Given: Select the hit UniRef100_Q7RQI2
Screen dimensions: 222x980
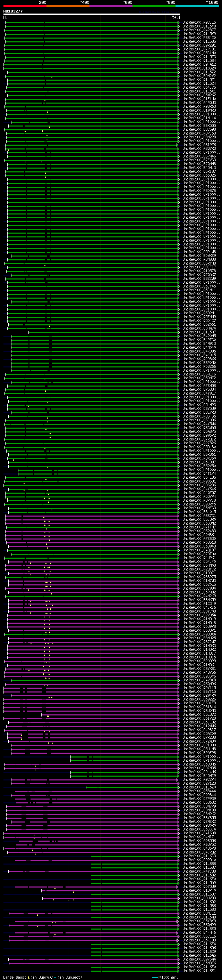Looking at the screenshot, I should 199,439.
